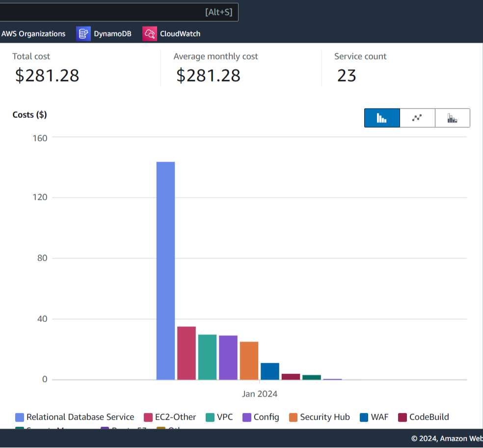Click the tall light-blue Relational Database Service bar
This screenshot has width=483, height=448.
point(165,270)
